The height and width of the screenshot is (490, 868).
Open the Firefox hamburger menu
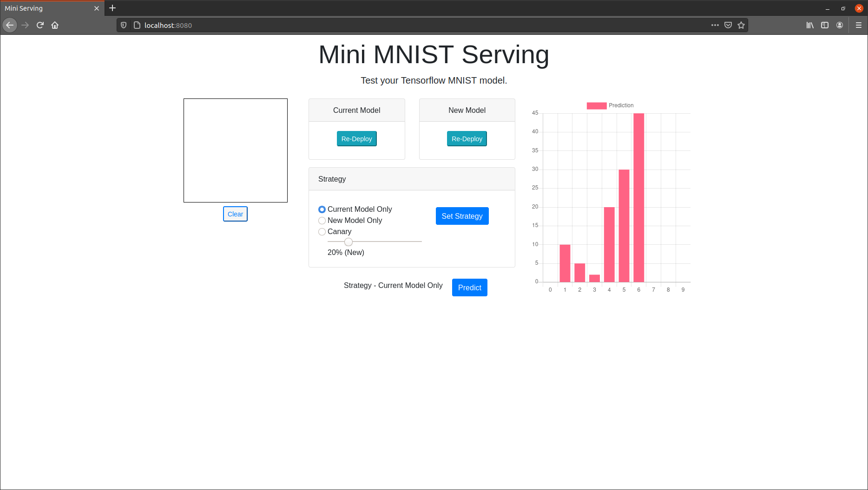[x=858, y=25]
